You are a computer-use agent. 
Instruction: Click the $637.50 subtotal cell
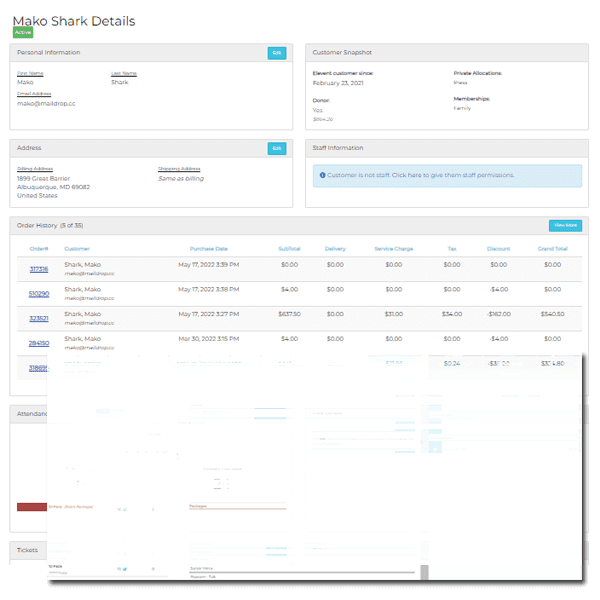[289, 314]
